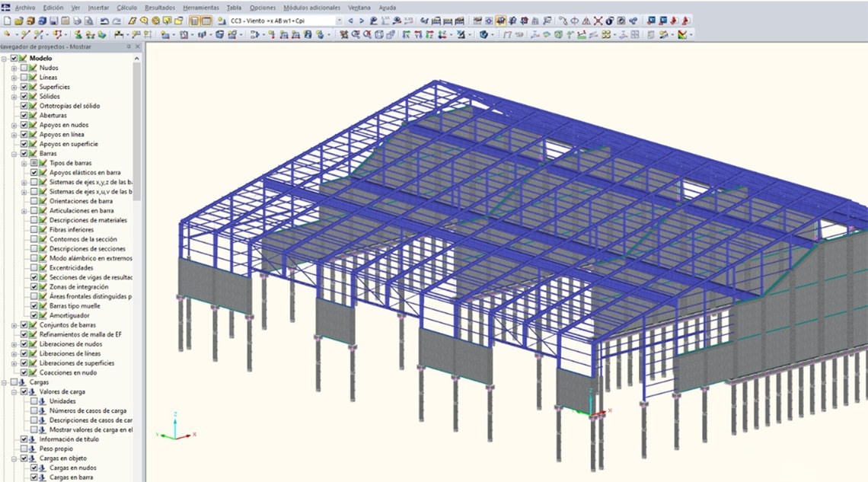
Task: Open the Cálculo menu
Action: point(126,7)
